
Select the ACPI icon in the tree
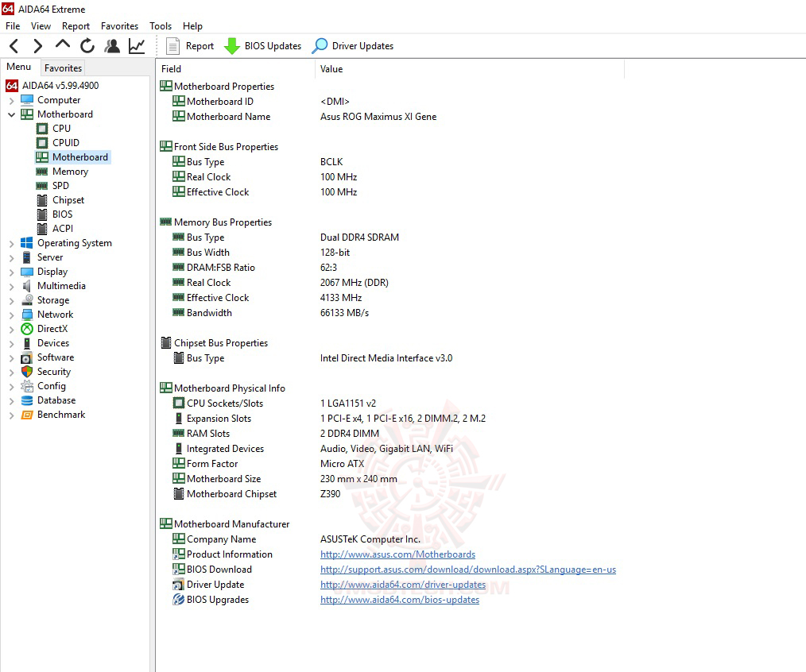pos(42,229)
